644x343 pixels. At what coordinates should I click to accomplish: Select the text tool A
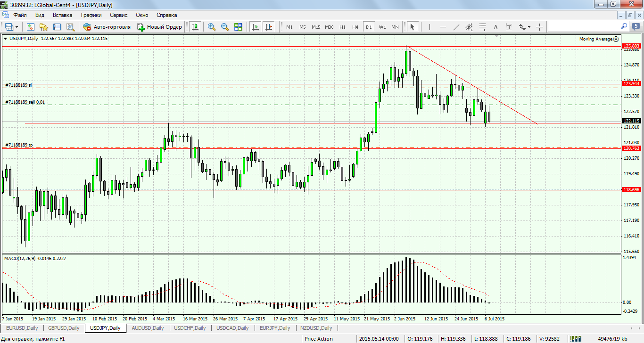496,27
